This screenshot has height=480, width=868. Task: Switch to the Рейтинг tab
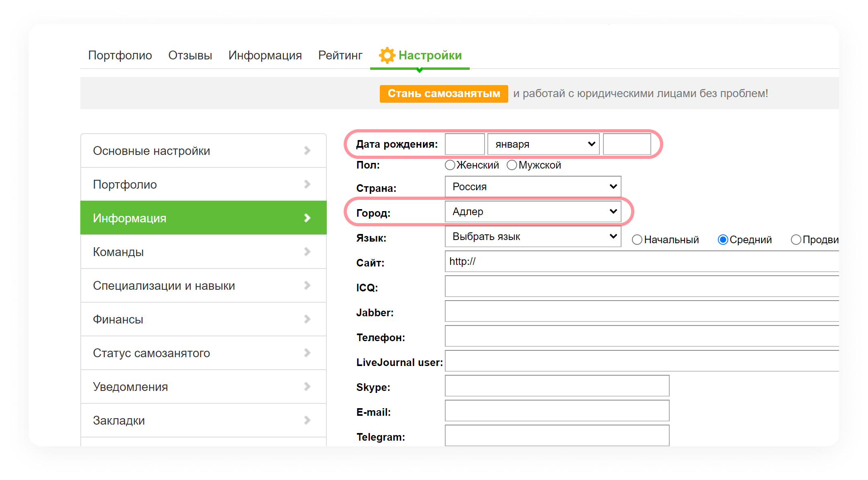pos(340,55)
